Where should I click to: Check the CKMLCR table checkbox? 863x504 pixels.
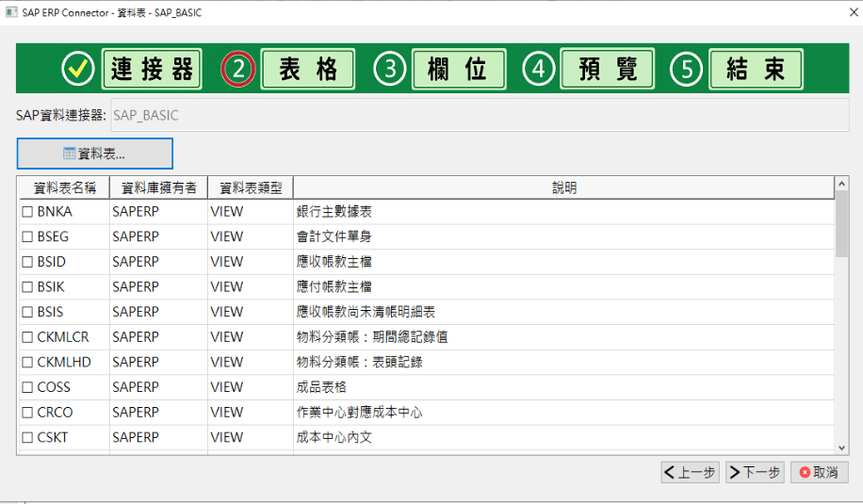tap(27, 336)
